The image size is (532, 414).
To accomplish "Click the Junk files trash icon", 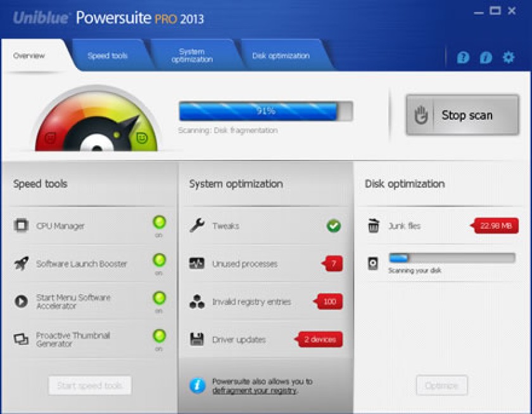I will (x=373, y=226).
